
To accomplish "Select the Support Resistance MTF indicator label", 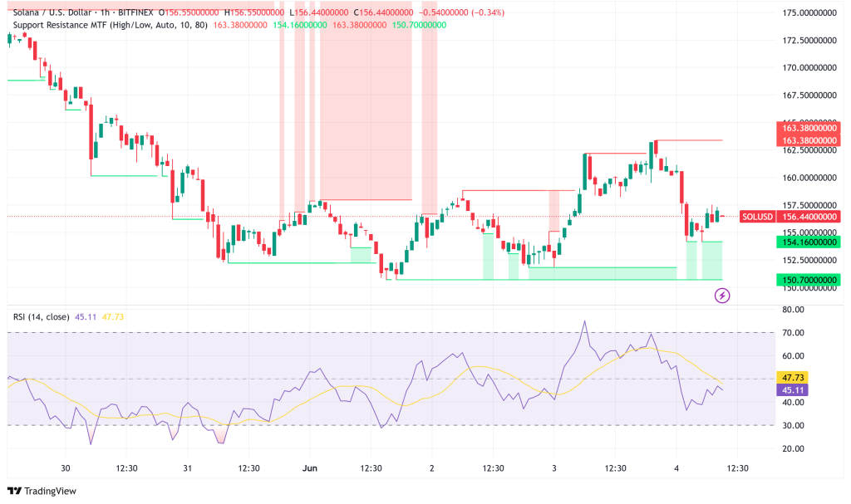I will point(111,25).
